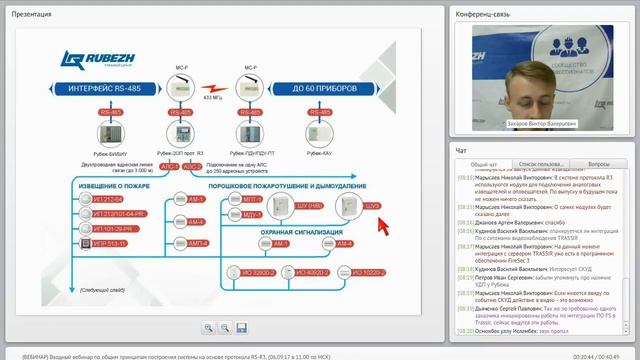This screenshot has height=360, width=640.
Task: Click the ИП 101-29-PR detector icon
Action: (x=85, y=229)
